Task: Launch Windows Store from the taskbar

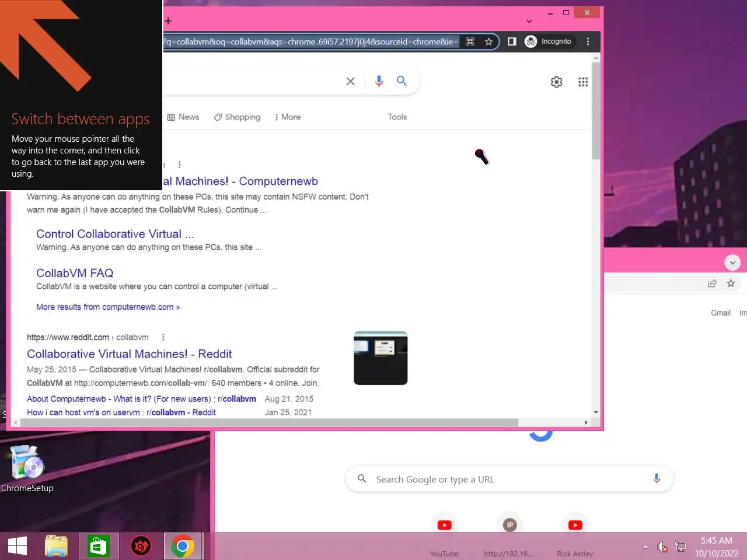Action: click(99, 547)
